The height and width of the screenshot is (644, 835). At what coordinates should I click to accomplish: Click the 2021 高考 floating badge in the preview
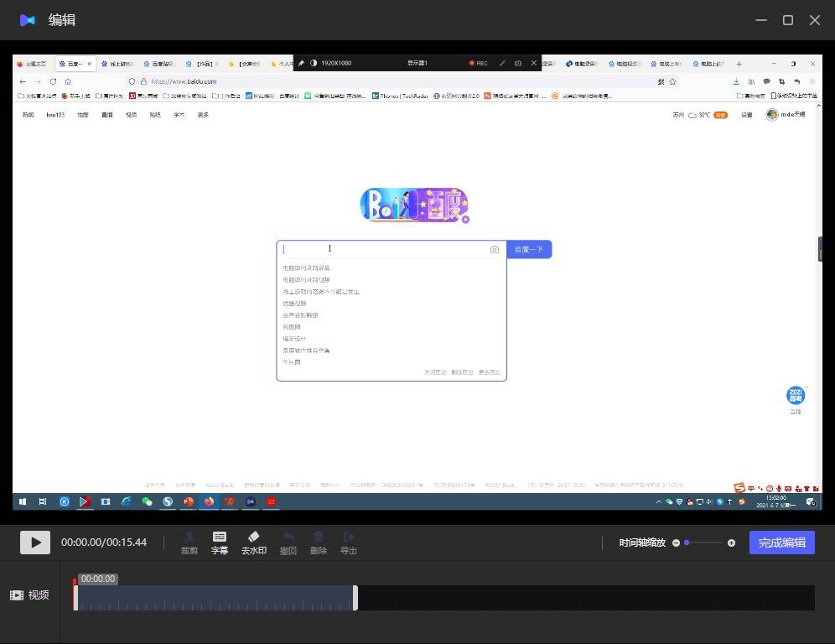[796, 396]
